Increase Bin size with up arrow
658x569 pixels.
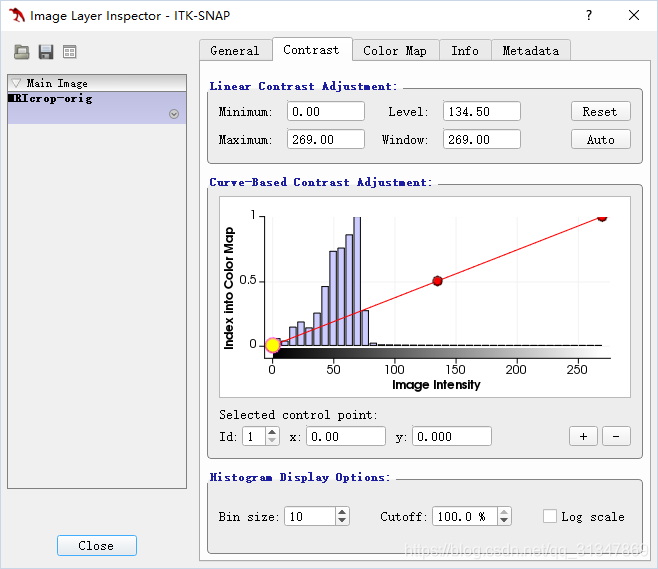(342, 512)
